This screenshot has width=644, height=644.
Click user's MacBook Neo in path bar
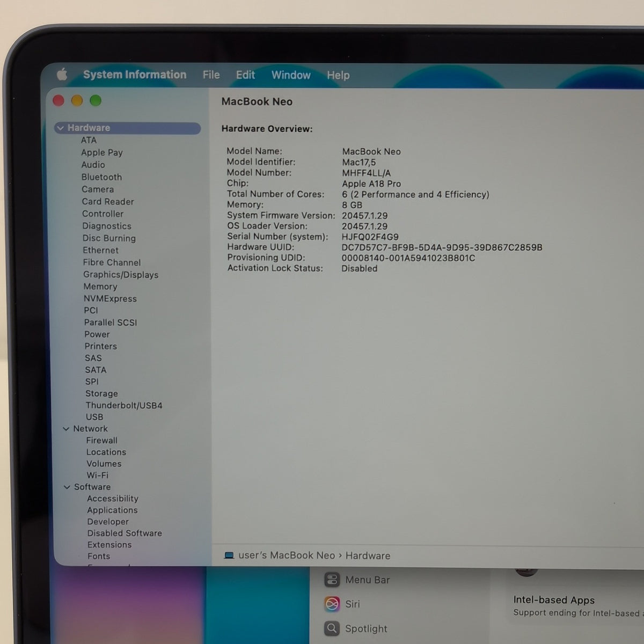click(x=287, y=555)
